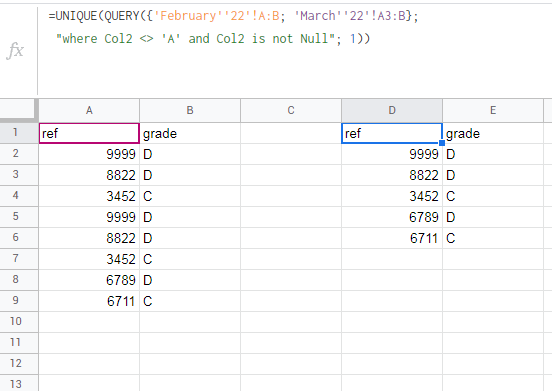Click cell B9 with grade C
This screenshot has height=391, width=552.
click(x=190, y=301)
